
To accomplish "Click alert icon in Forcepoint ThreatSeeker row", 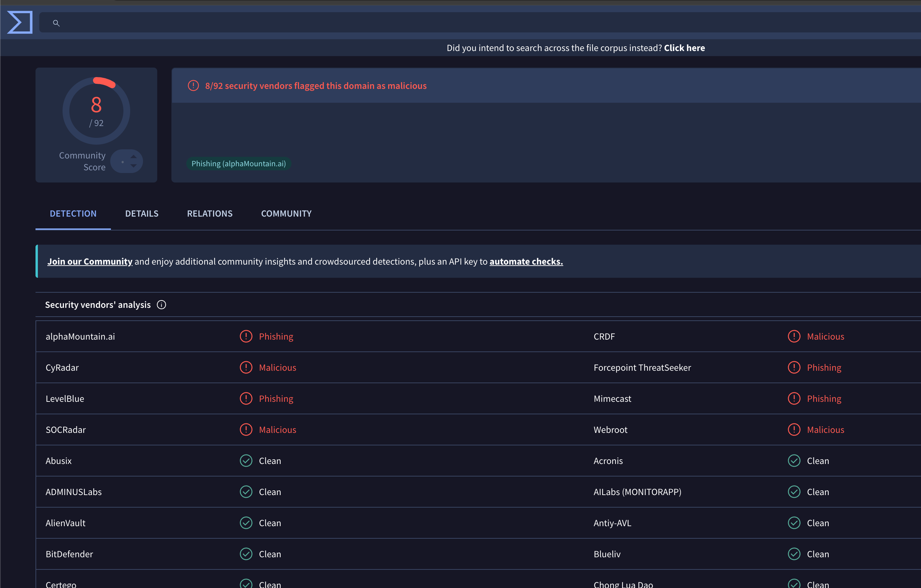I will coord(794,367).
